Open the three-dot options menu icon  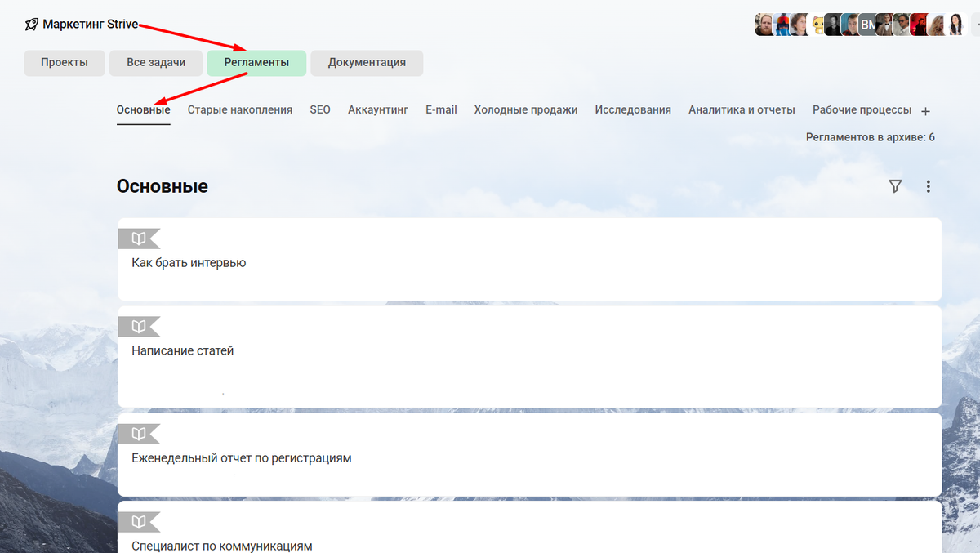[928, 186]
